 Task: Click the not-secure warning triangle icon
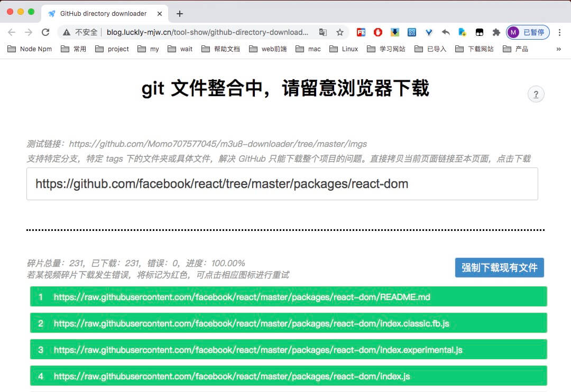(x=66, y=32)
